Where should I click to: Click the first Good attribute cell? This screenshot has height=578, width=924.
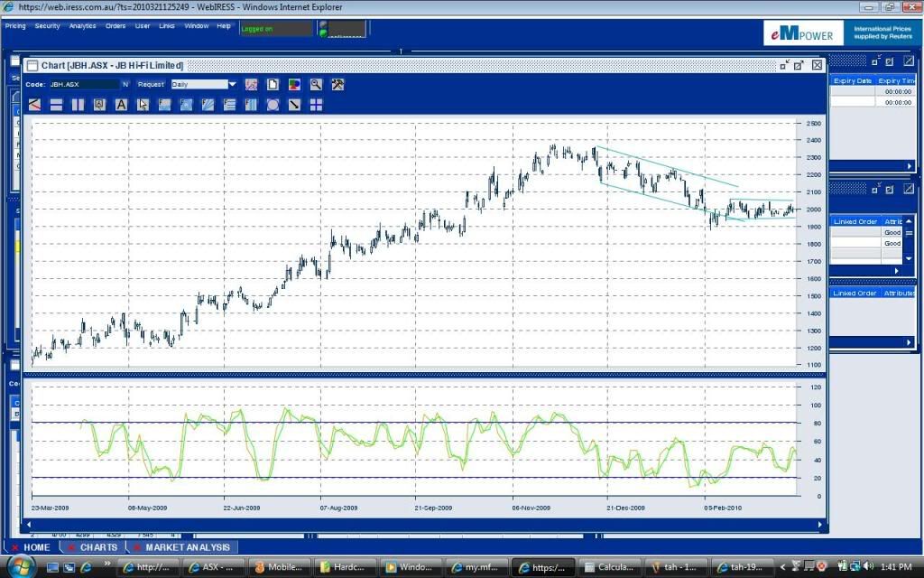click(x=892, y=232)
